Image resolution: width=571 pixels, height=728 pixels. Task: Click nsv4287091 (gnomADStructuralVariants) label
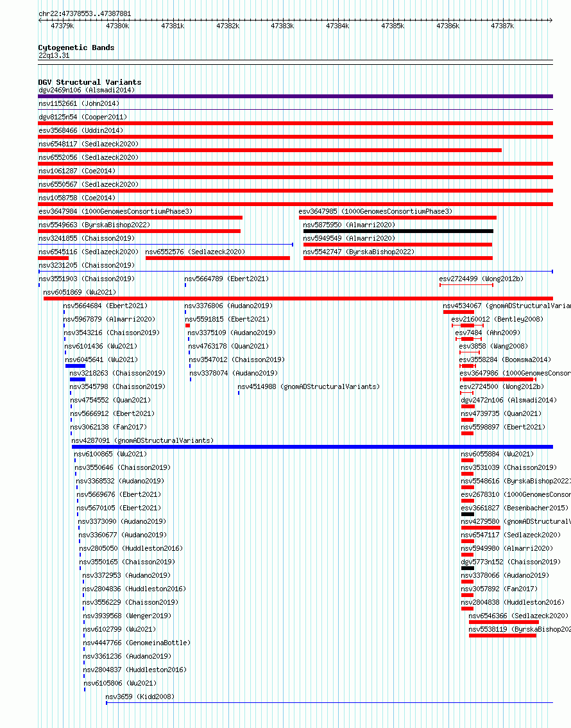(142, 440)
